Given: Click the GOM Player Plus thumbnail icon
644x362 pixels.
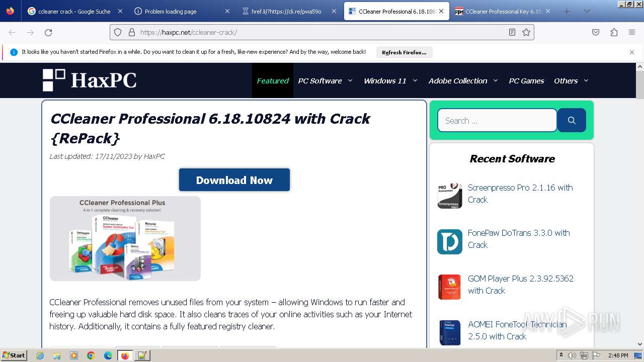Looking at the screenshot, I should tap(449, 287).
